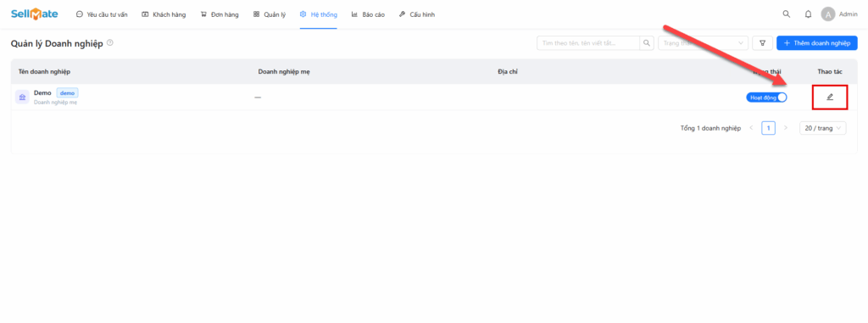This screenshot has height=323, width=868.
Task: Click the Demo enterprise building icon
Action: 22,97
